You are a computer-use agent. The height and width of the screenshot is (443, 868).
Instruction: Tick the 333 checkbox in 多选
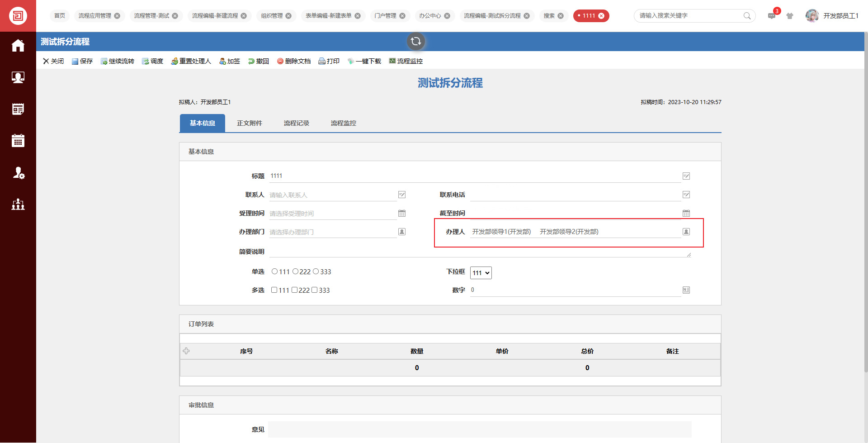314,290
